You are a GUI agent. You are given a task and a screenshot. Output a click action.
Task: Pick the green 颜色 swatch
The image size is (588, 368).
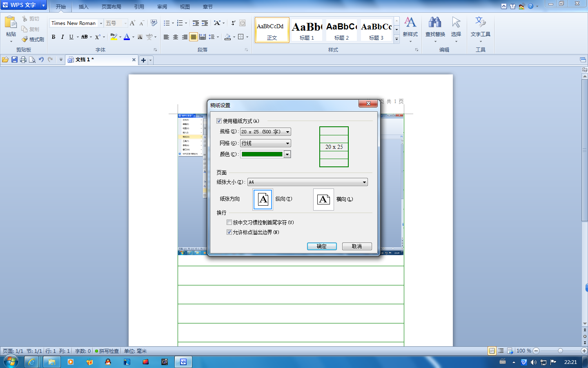[262, 154]
